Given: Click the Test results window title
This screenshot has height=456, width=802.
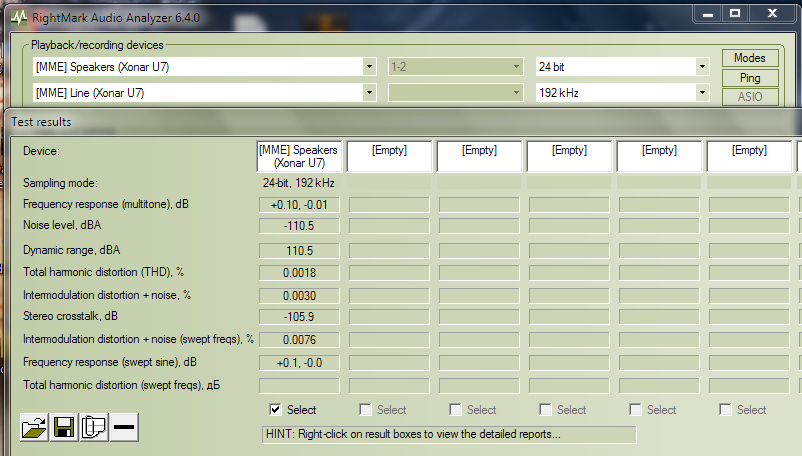Looking at the screenshot, I should (41, 122).
